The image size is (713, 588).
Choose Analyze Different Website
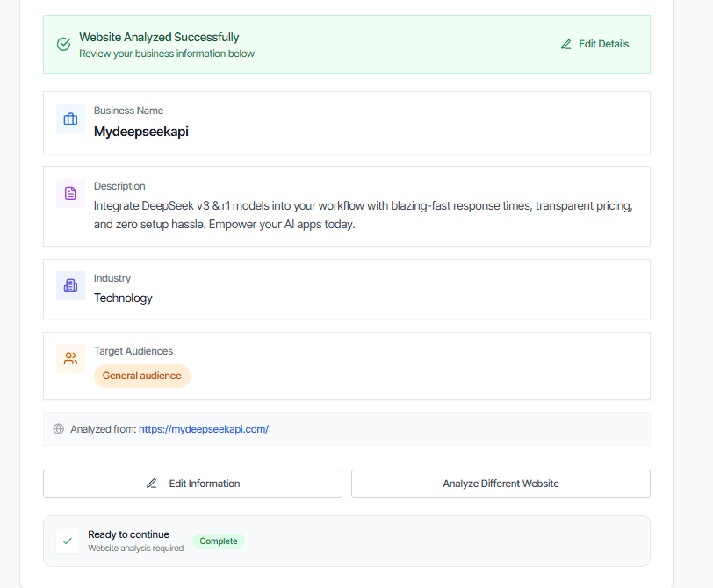pos(501,484)
